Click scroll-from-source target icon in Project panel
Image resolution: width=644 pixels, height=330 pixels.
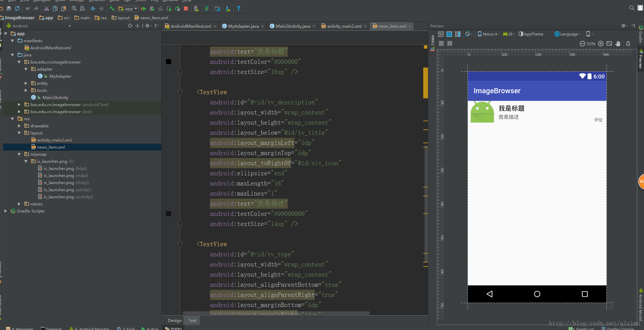coord(130,26)
